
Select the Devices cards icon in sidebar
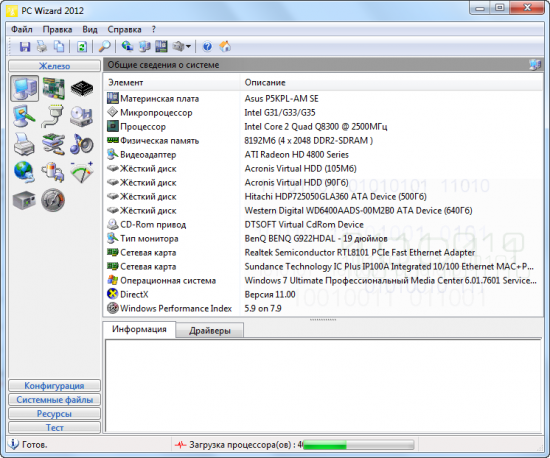(53, 144)
